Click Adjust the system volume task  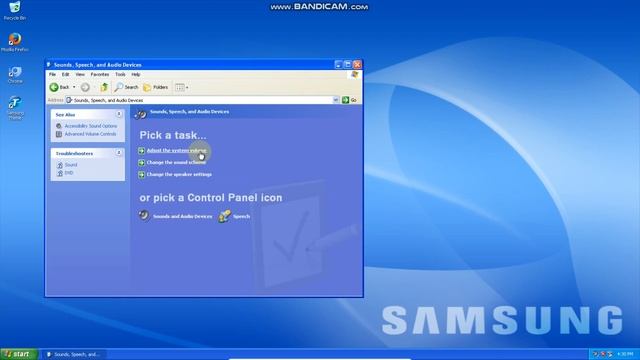(x=176, y=150)
